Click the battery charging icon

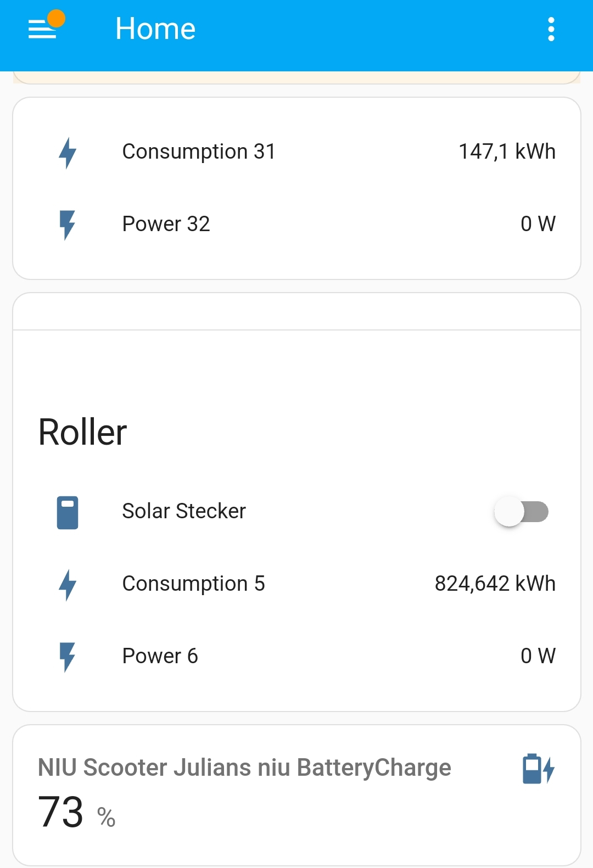538,769
